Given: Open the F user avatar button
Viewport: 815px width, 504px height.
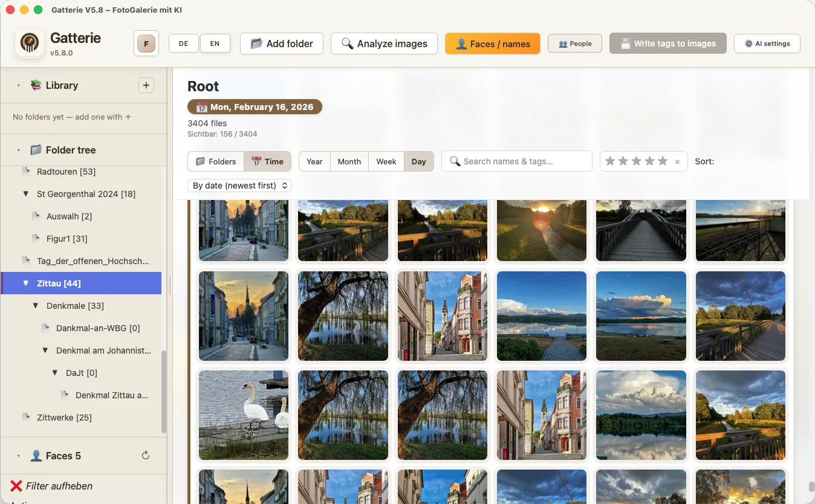Looking at the screenshot, I should tap(146, 44).
